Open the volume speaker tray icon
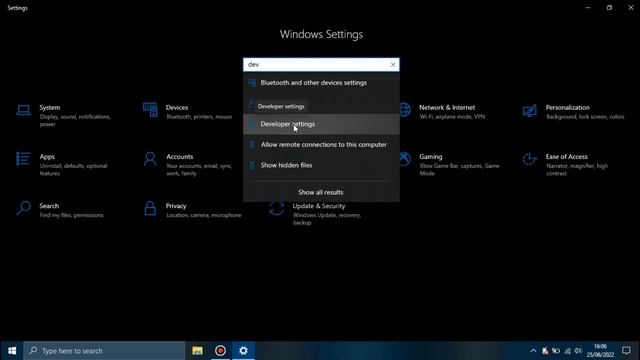 tap(578, 351)
